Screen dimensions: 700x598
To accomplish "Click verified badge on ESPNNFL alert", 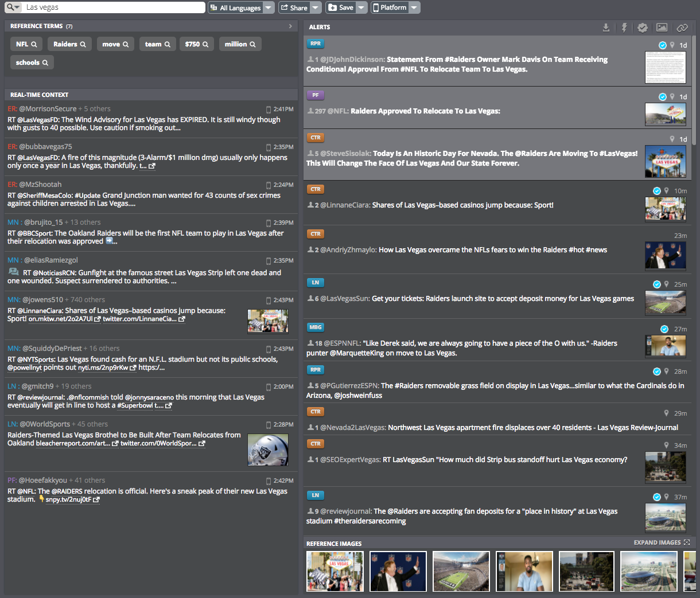I will point(664,329).
